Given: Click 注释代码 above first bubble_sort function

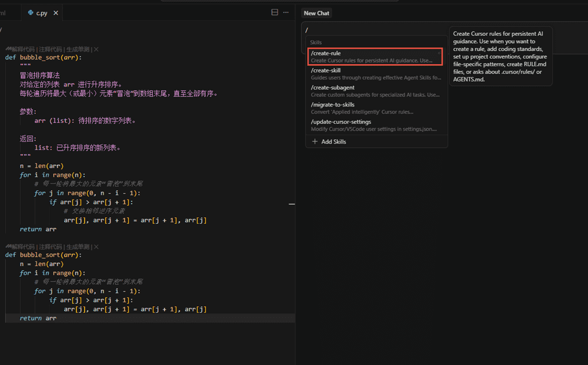Looking at the screenshot, I should 51,49.
